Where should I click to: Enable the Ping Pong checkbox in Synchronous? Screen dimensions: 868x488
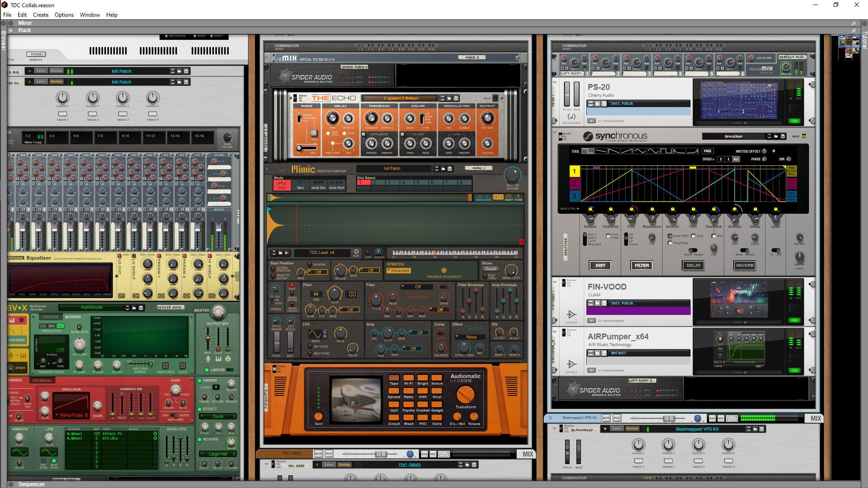pyautogui.click(x=670, y=243)
